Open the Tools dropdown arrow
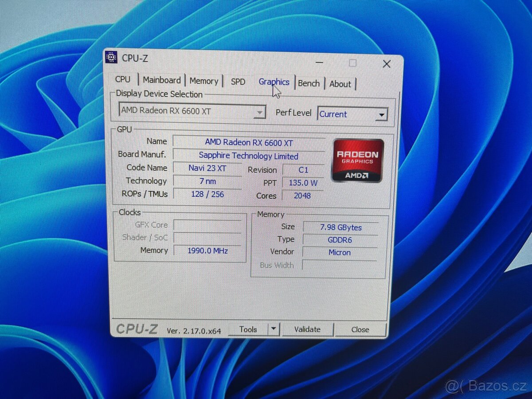 point(274,329)
